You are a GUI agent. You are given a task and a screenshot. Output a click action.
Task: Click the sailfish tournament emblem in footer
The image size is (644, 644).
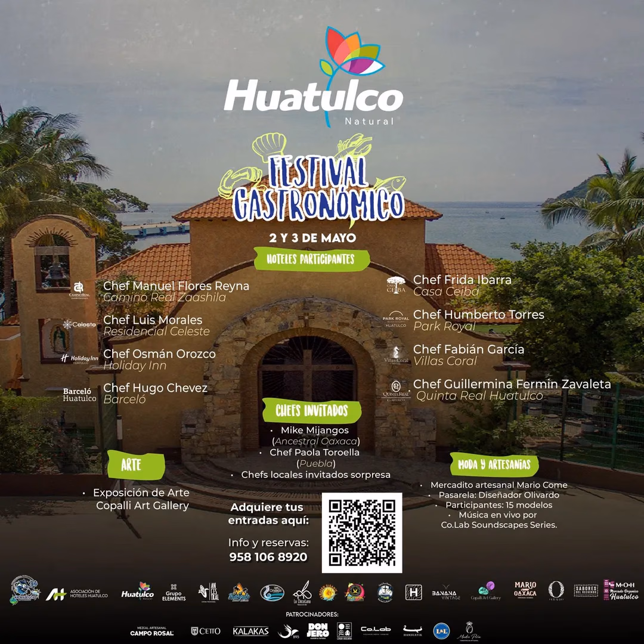(x=25, y=590)
